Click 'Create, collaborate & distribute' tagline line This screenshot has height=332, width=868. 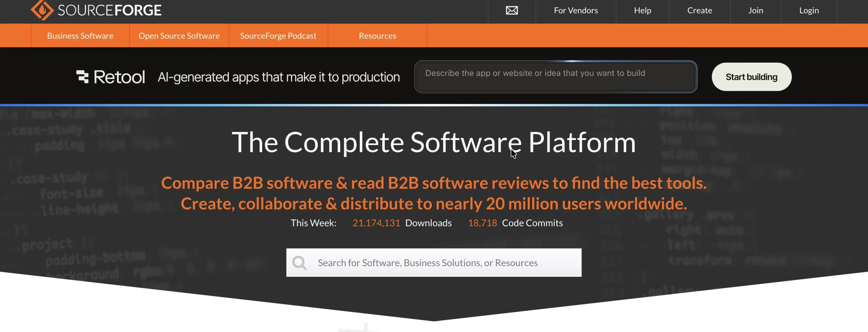coord(434,204)
